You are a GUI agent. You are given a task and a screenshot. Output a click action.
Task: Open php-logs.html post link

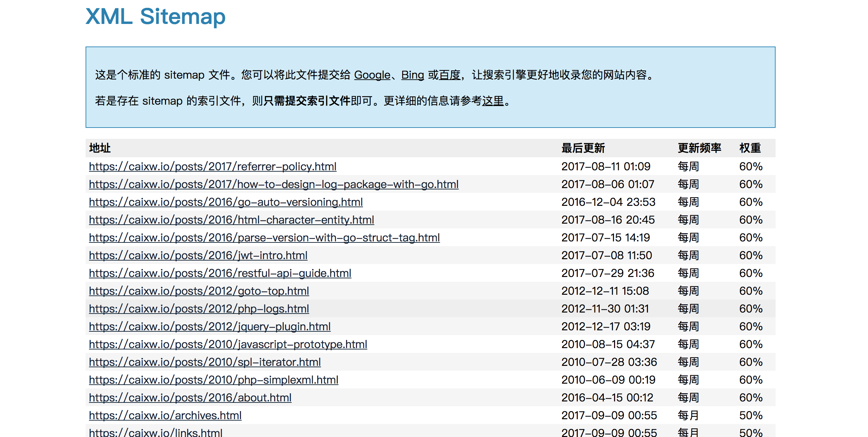(x=199, y=309)
